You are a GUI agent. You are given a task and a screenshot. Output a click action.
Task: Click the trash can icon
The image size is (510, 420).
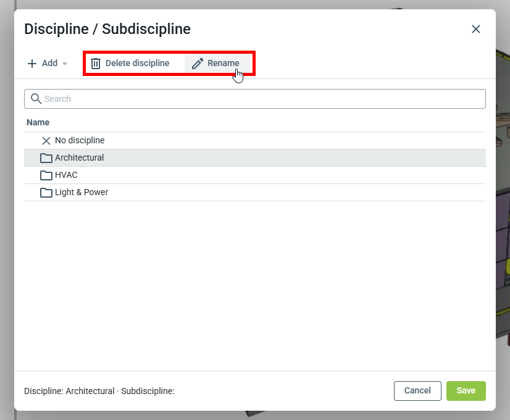[x=96, y=64]
